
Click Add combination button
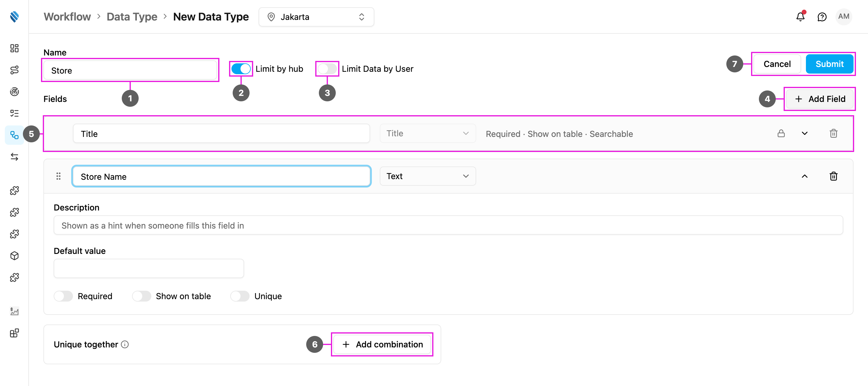tap(382, 344)
